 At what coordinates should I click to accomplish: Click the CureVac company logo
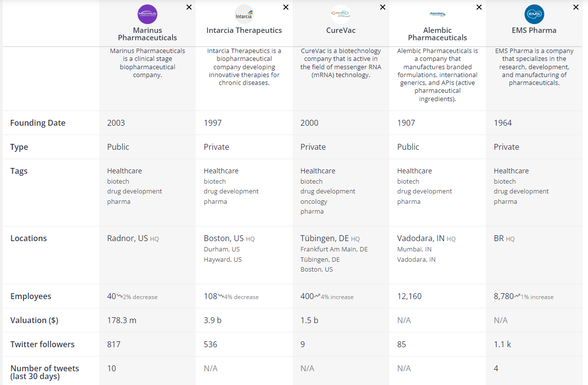[340, 14]
